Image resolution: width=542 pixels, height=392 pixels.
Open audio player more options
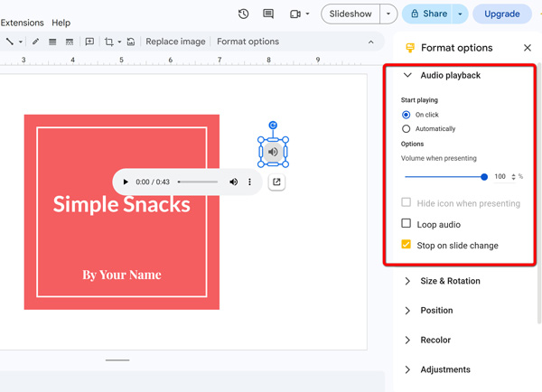[249, 182]
